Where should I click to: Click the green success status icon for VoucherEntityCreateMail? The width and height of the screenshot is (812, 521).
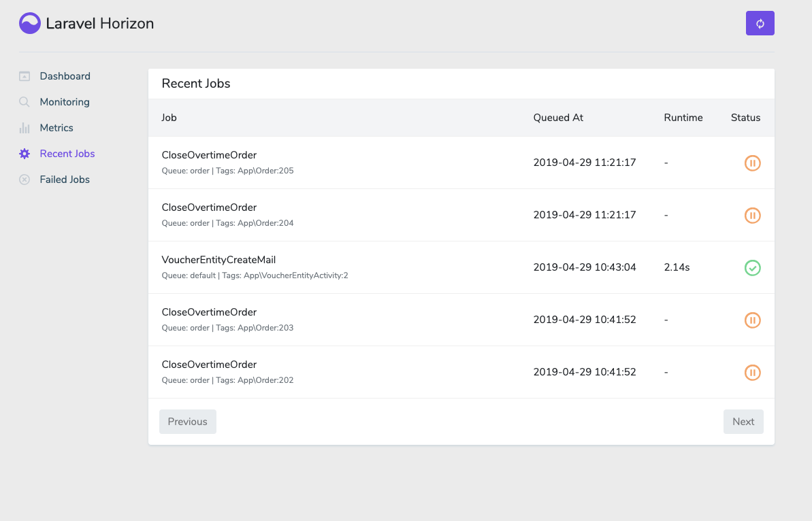(753, 267)
